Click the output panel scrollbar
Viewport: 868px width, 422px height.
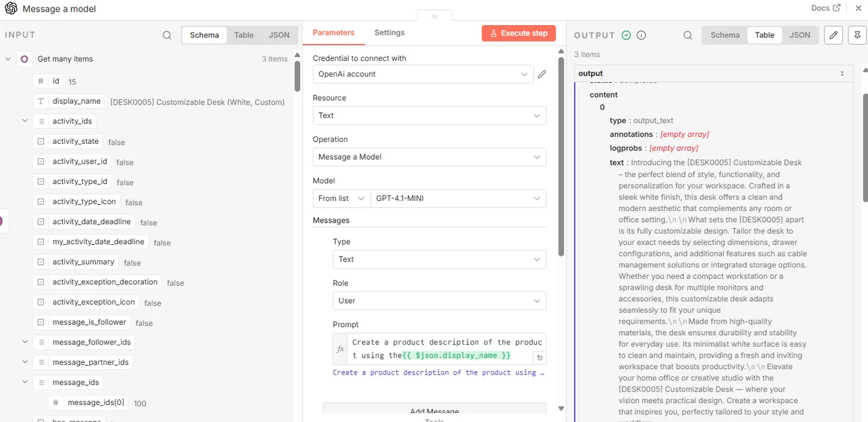click(x=865, y=147)
